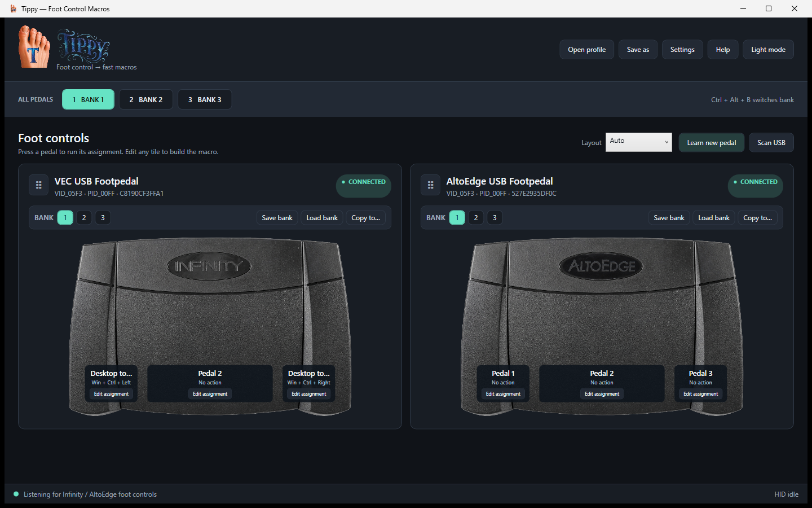Select bank 1 on VEC USB Footpedal
Image resolution: width=812 pixels, height=508 pixels.
(65, 217)
